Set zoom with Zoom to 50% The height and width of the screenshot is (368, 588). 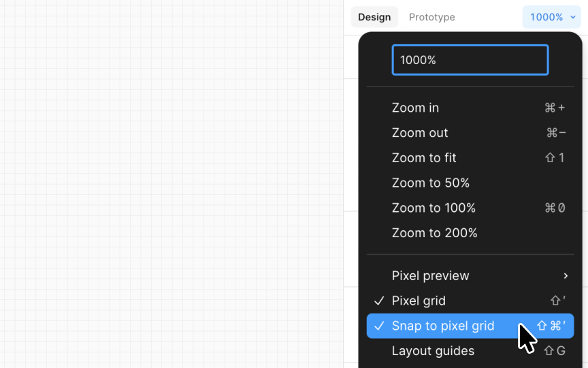click(470, 183)
